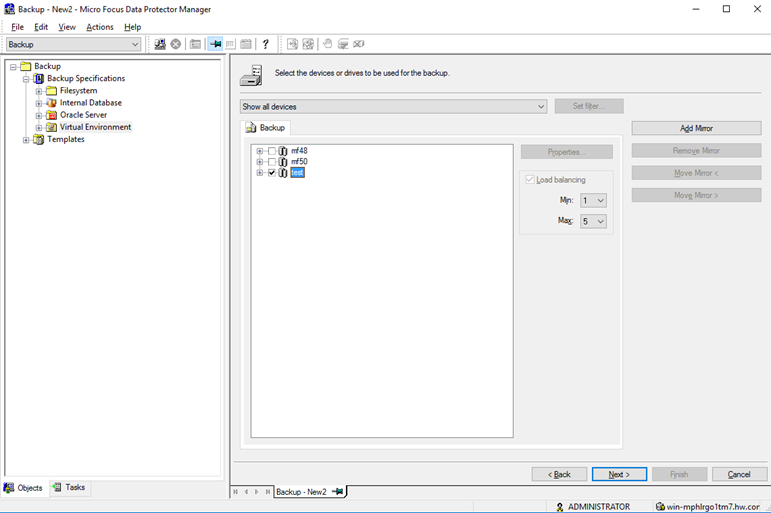Viewport: 771px width, 513px height.
Task: Select the Backup tab above device list
Action: click(x=266, y=128)
